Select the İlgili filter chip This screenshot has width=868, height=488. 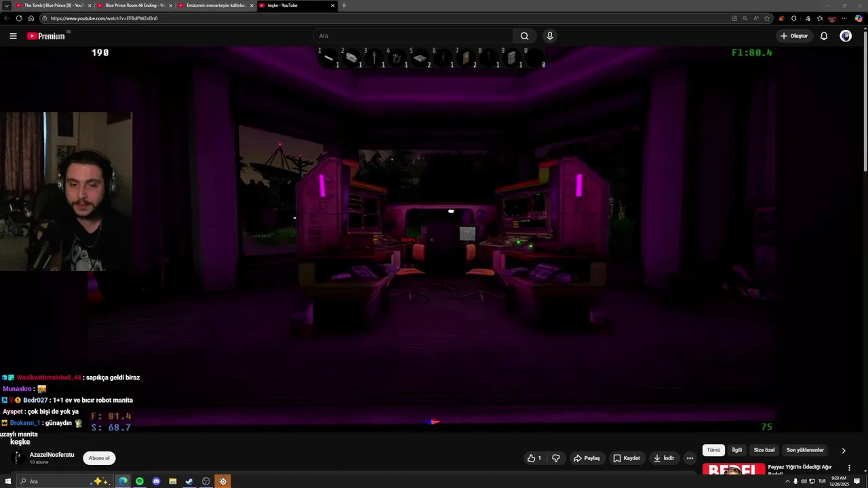736,450
